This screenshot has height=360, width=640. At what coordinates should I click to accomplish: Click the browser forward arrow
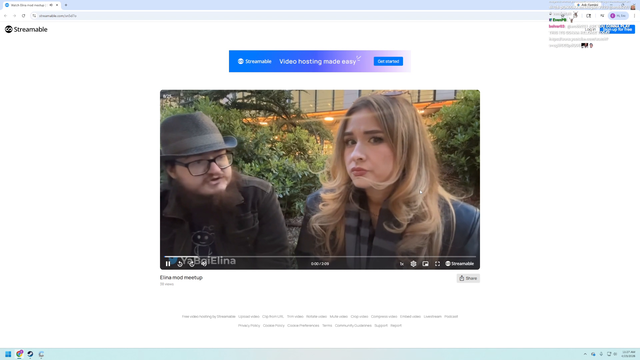click(14, 16)
